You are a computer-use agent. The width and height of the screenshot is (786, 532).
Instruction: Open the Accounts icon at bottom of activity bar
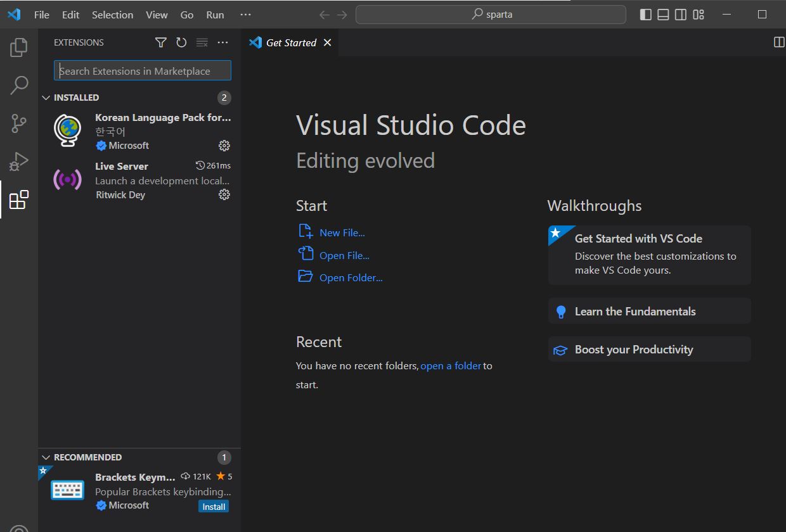pos(19,529)
